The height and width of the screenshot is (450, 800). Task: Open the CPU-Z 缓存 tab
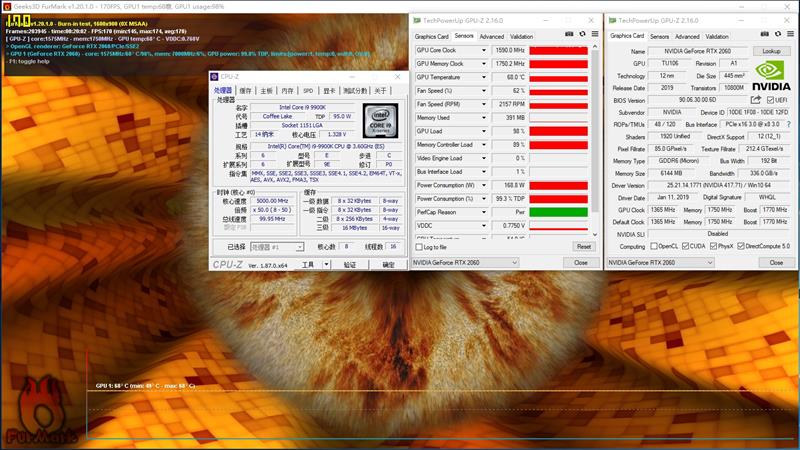click(x=245, y=90)
